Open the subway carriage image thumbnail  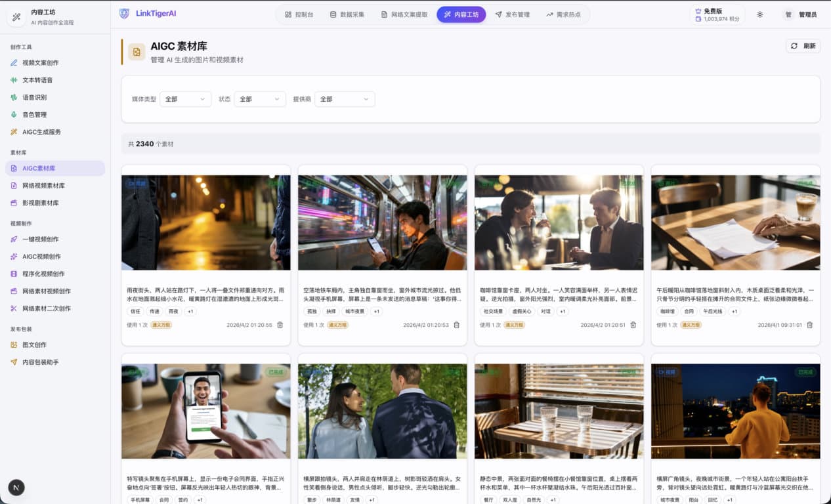(382, 222)
